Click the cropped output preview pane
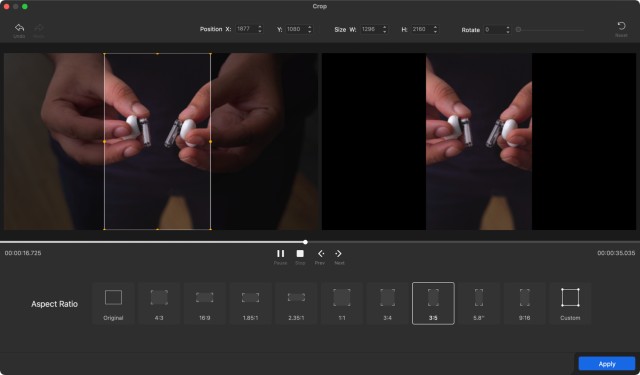Screen dimensions: 640x375 [479, 141]
